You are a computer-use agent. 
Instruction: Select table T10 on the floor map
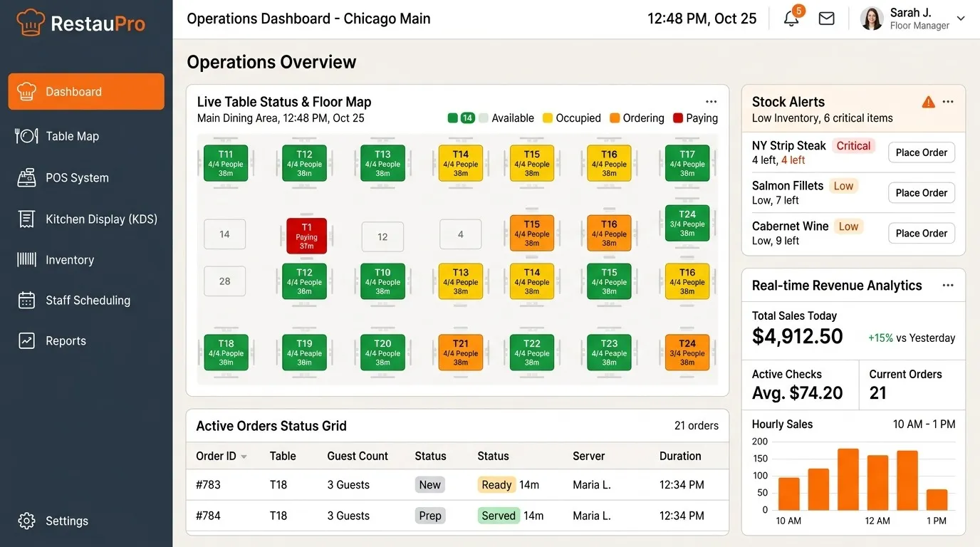[x=382, y=281]
